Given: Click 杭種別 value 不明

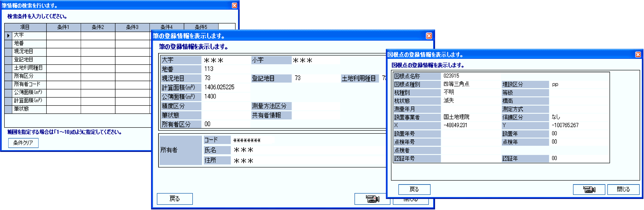Looking at the screenshot, I should click(449, 92).
